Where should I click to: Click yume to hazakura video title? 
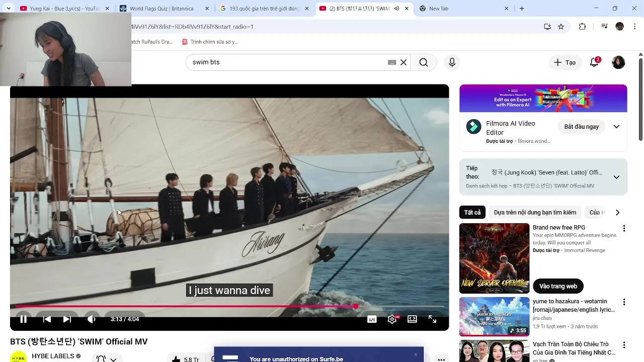(x=574, y=306)
